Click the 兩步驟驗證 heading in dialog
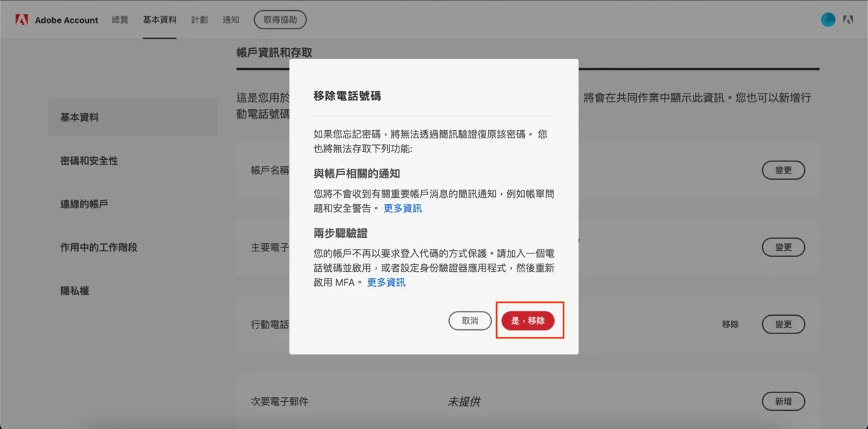 340,232
